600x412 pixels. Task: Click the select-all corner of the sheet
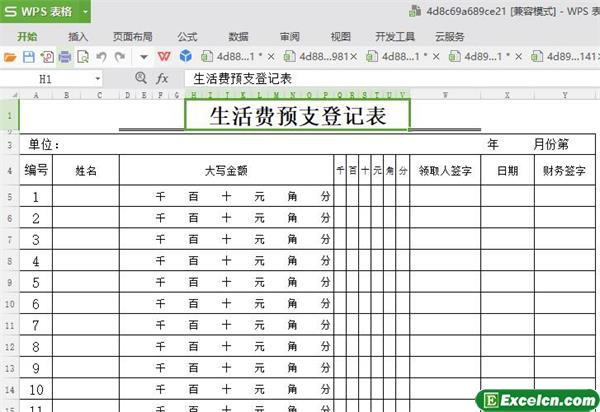coord(10,95)
